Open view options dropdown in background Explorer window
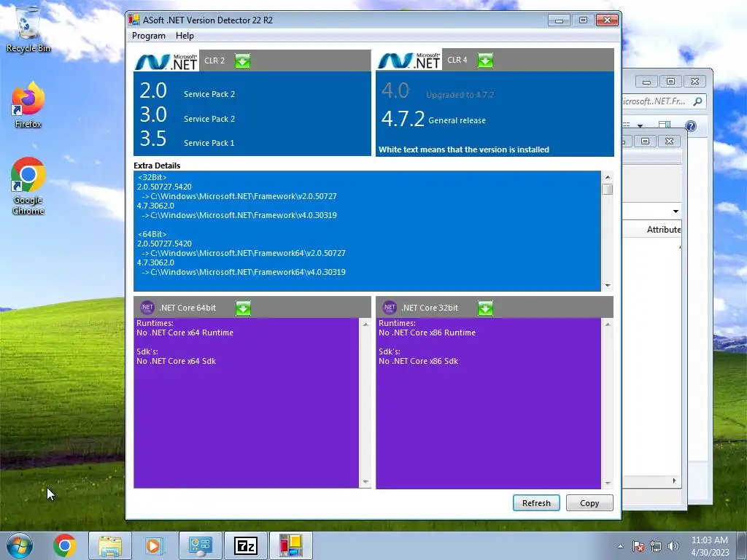The image size is (747, 560). tap(640, 125)
